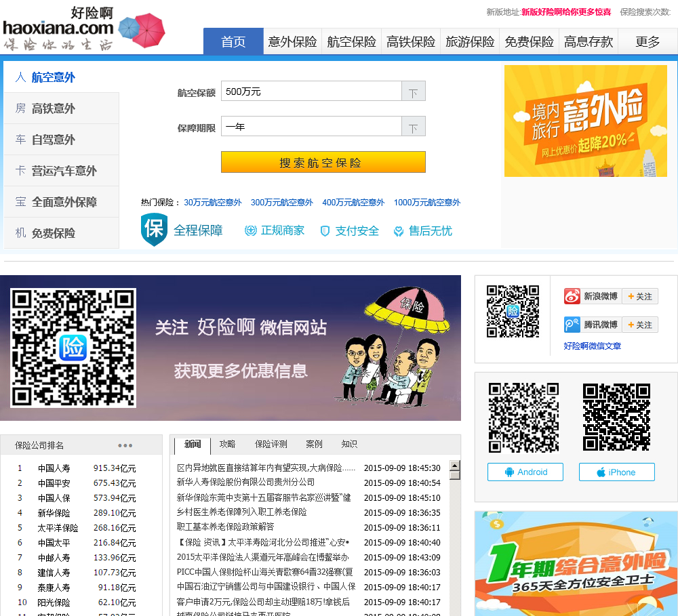The height and width of the screenshot is (616, 678).
Task: Click the 保 shield icon
Action: coord(154,229)
